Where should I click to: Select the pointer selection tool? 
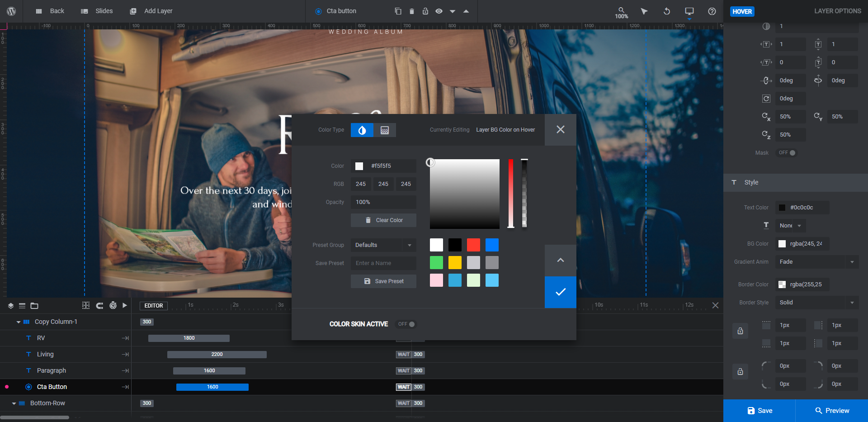click(644, 11)
